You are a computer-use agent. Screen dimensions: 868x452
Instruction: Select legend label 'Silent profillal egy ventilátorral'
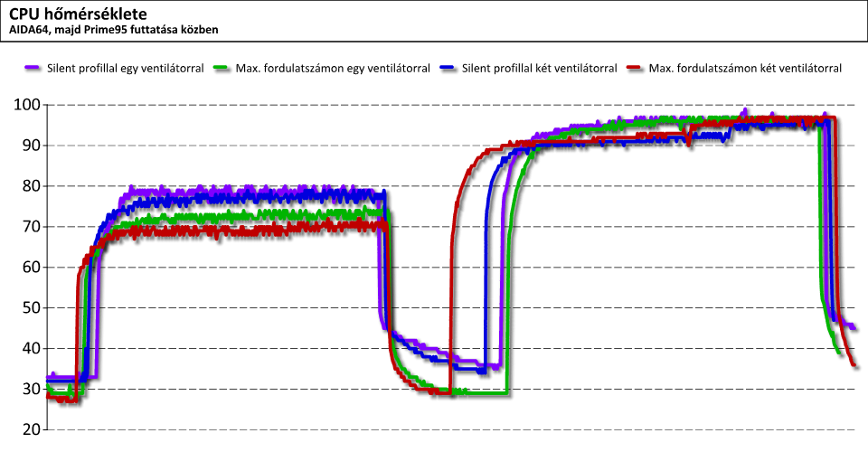(126, 68)
